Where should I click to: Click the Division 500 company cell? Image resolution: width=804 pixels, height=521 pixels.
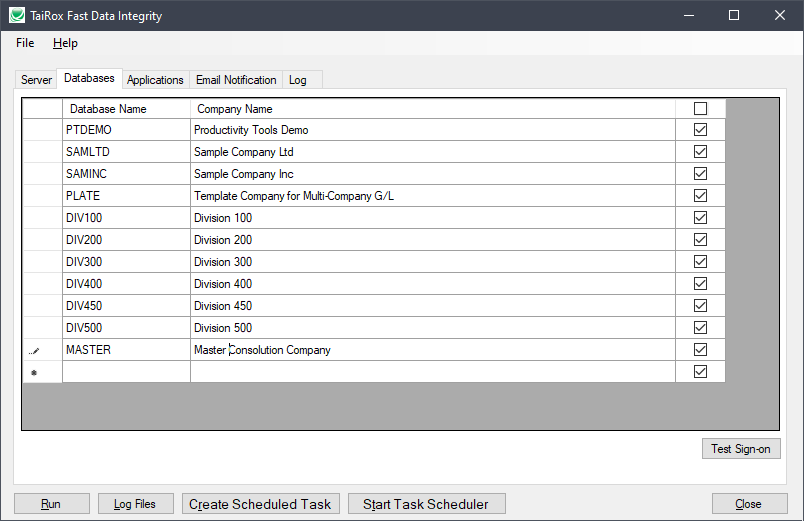click(433, 328)
